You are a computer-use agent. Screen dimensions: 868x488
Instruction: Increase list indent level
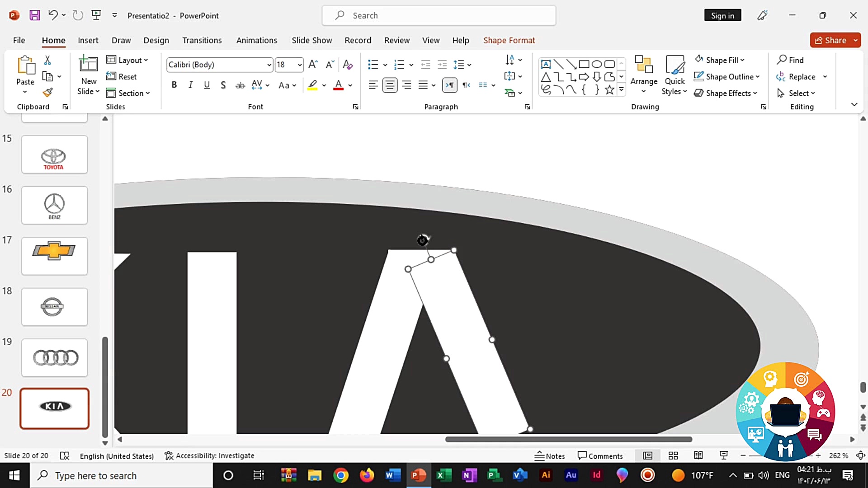click(442, 65)
